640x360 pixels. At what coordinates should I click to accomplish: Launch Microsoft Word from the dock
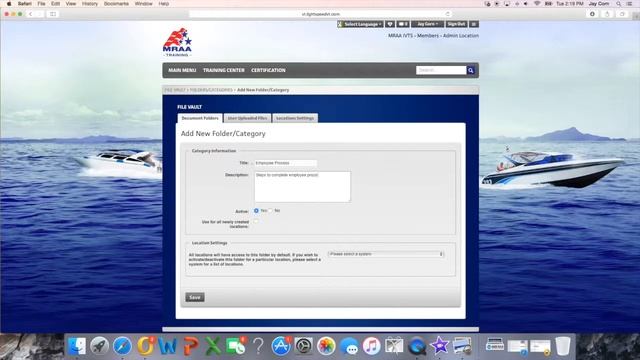point(167,346)
